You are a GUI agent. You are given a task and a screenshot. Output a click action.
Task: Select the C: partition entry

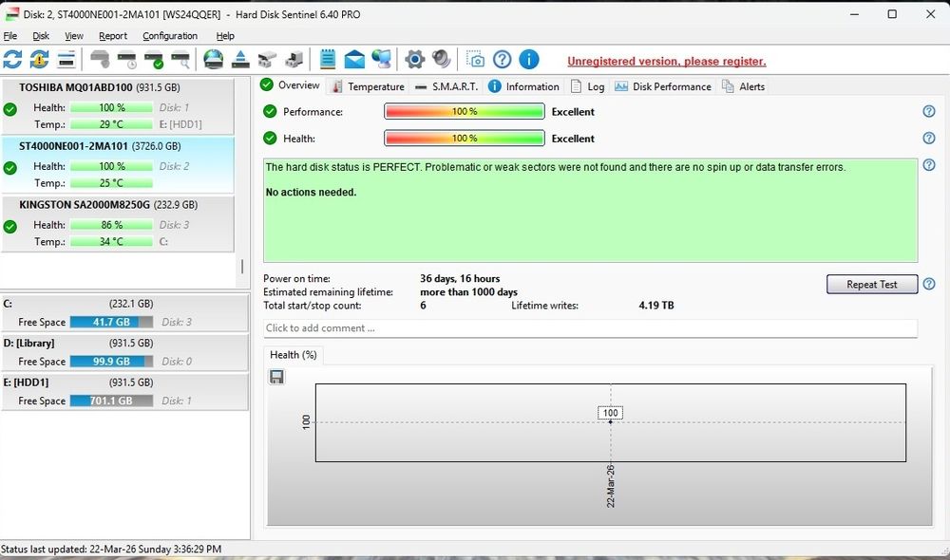click(x=124, y=312)
